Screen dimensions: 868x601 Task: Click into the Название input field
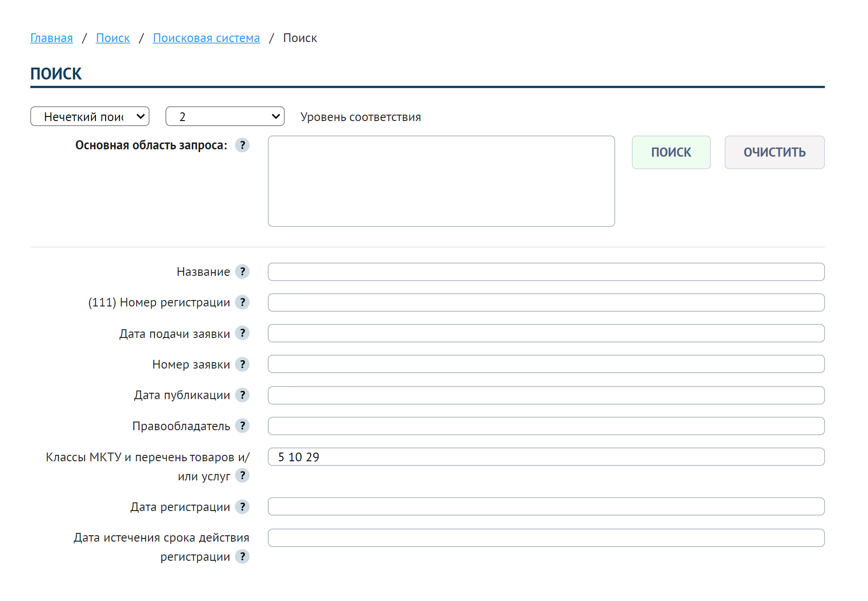click(x=546, y=272)
